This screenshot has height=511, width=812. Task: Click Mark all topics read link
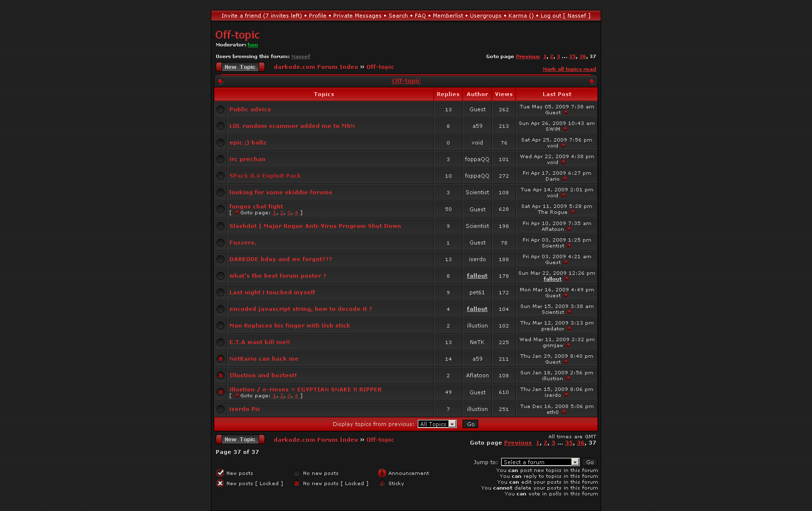569,69
